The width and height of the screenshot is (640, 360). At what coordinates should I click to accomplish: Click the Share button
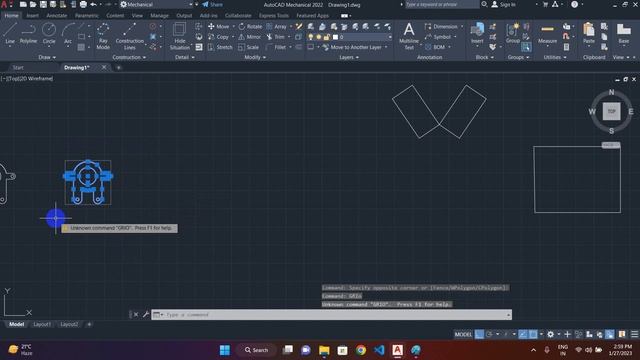213,4
